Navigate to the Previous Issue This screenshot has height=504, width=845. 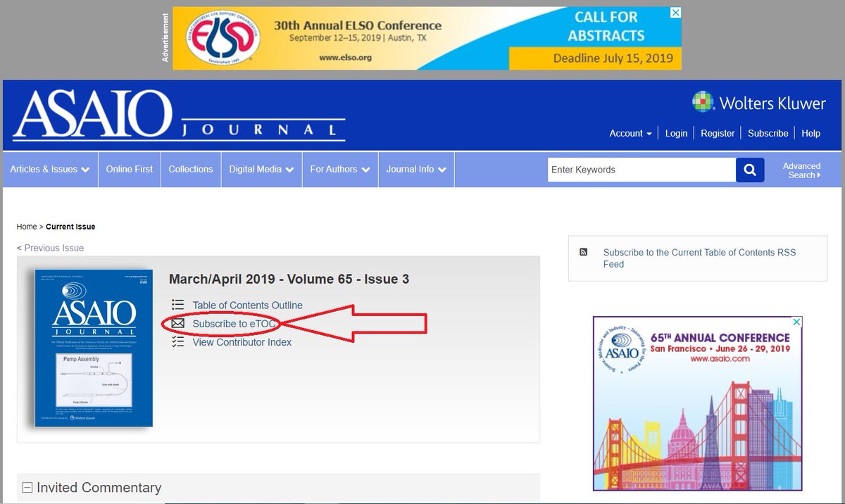tap(49, 248)
